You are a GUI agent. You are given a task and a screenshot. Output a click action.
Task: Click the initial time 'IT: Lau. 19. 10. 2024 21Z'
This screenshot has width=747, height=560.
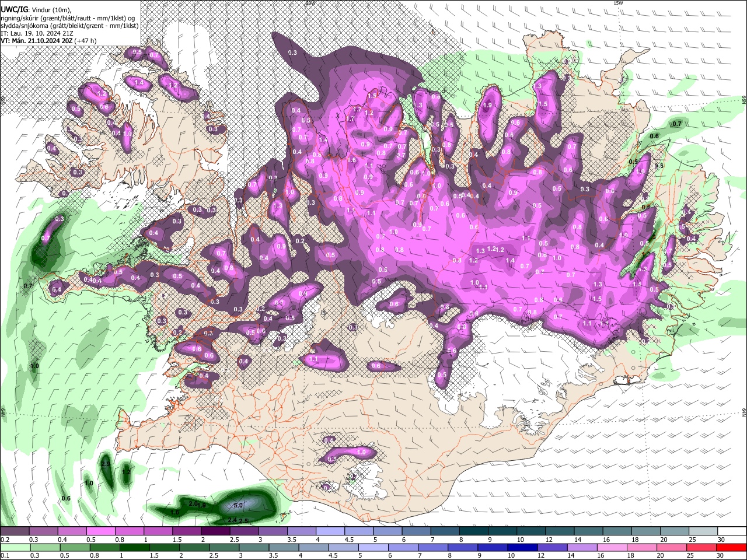coord(37,33)
